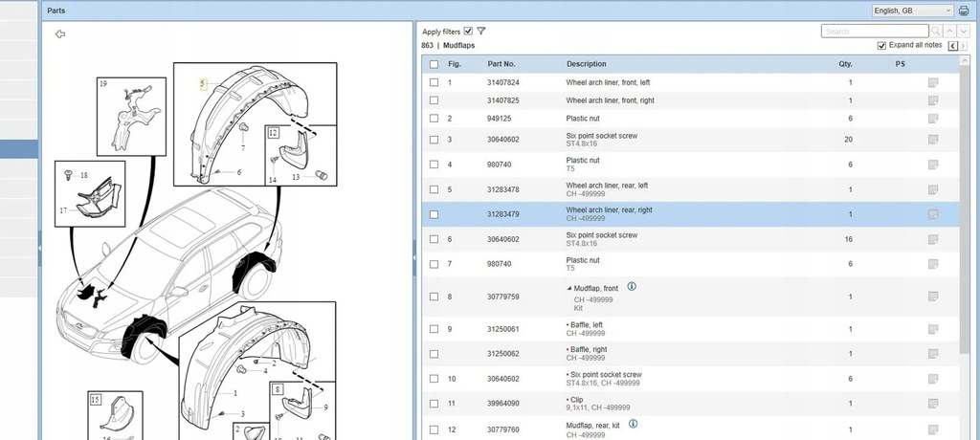This screenshot has width=980, height=440.
Task: Click the filter funnel icon
Action: [x=481, y=32]
